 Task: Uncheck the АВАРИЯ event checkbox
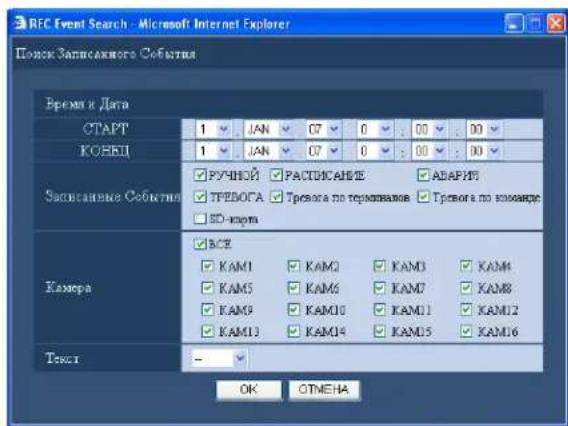(423, 175)
